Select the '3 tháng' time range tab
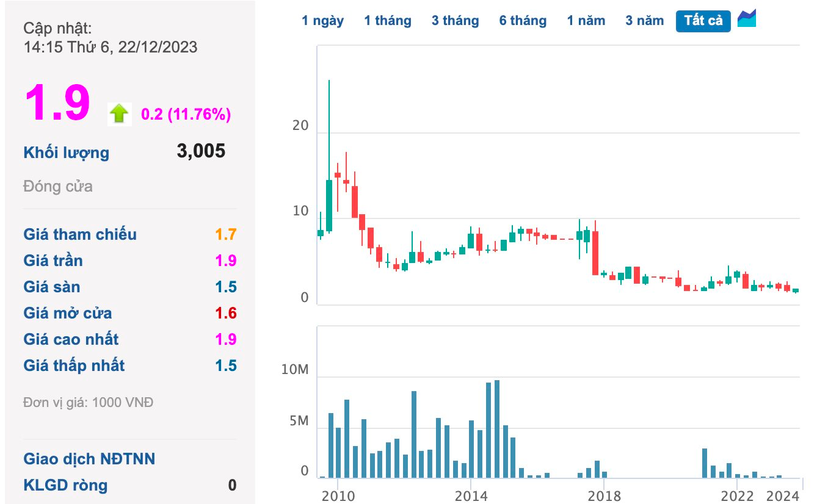817x504 pixels. click(456, 21)
